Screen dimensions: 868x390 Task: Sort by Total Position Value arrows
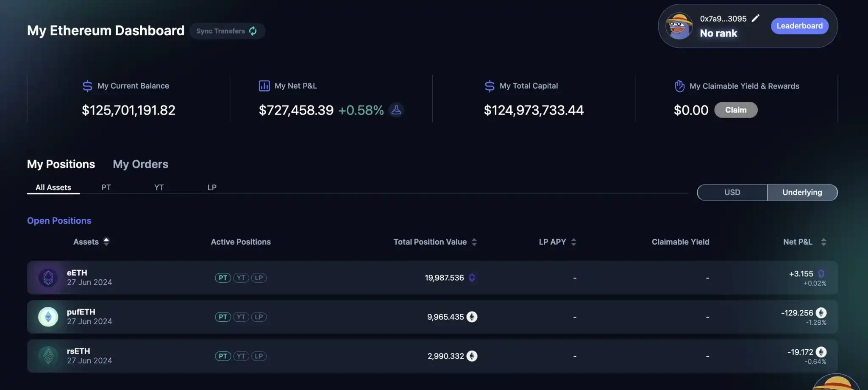(x=474, y=242)
